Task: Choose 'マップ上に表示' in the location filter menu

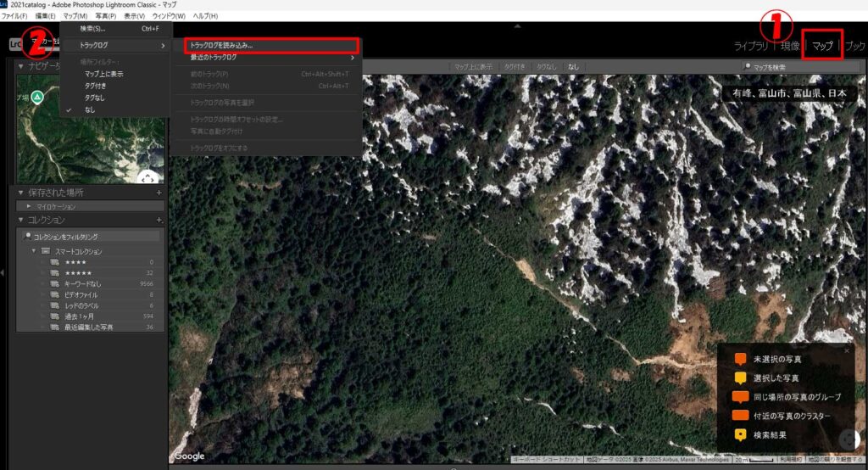Action: pyautogui.click(x=103, y=74)
